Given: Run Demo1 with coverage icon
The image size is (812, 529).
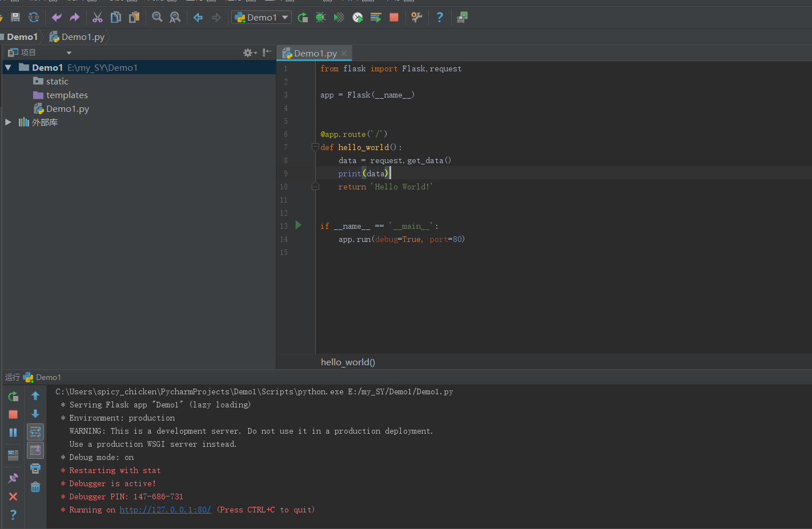Looking at the screenshot, I should (339, 17).
